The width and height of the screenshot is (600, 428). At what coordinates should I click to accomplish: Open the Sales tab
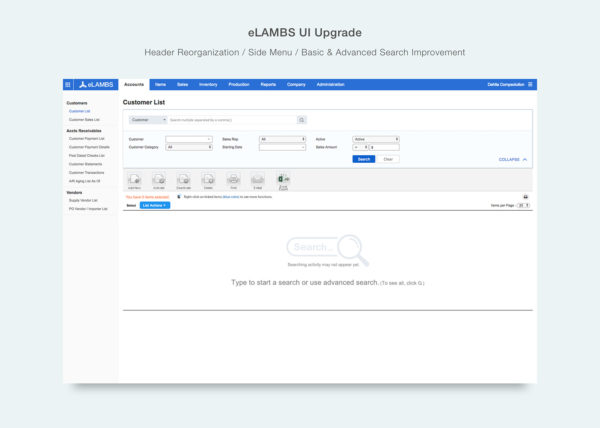coord(183,85)
